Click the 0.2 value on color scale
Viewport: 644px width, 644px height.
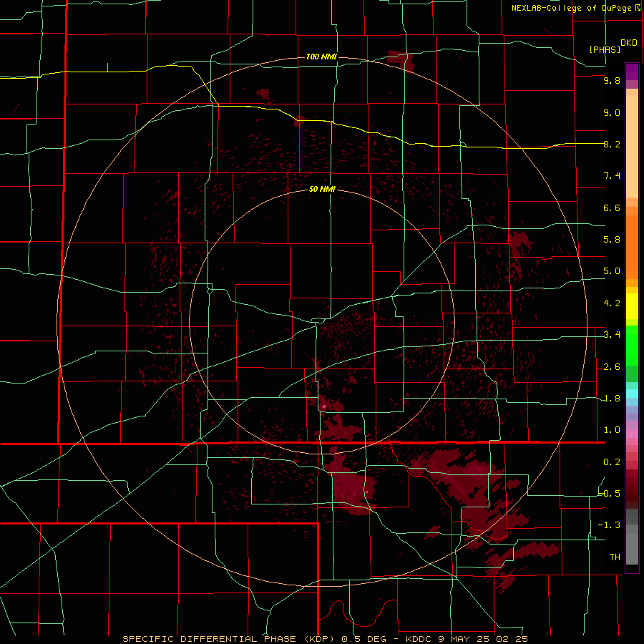612,462
